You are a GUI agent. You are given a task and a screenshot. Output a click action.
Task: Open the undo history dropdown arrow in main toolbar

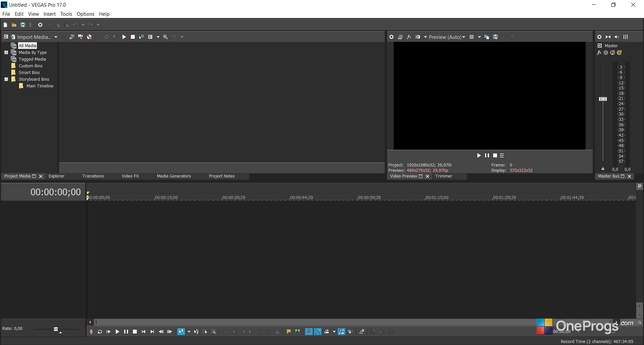(x=83, y=25)
